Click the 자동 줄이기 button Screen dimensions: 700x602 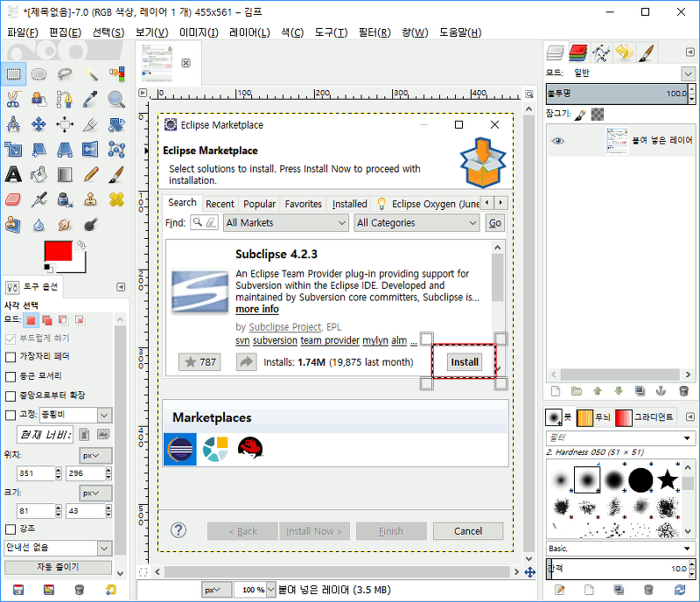[58, 567]
